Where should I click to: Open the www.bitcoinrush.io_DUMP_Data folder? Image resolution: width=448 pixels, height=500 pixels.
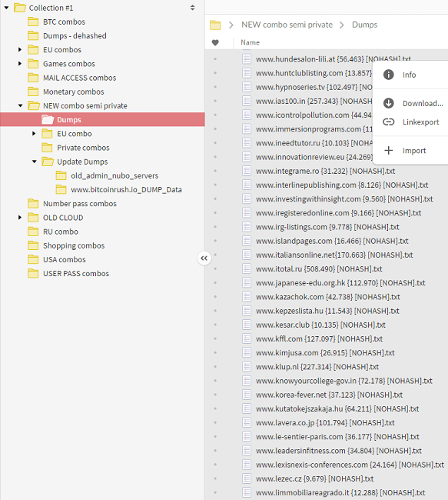126,190
